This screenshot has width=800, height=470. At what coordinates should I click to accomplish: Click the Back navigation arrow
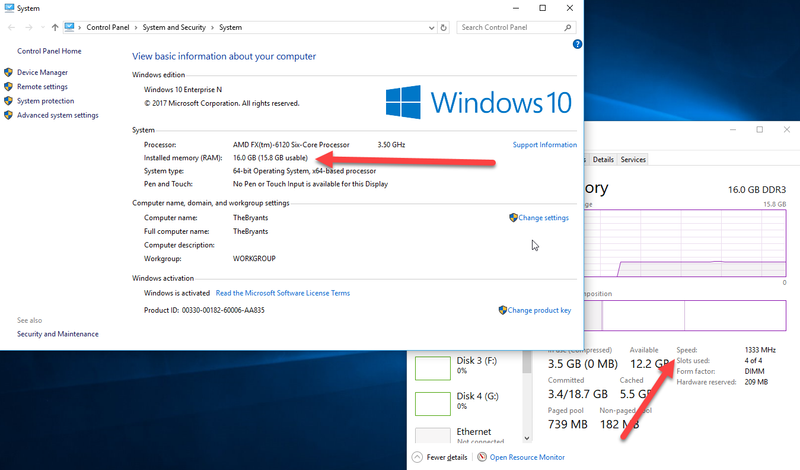pyautogui.click(x=10, y=27)
